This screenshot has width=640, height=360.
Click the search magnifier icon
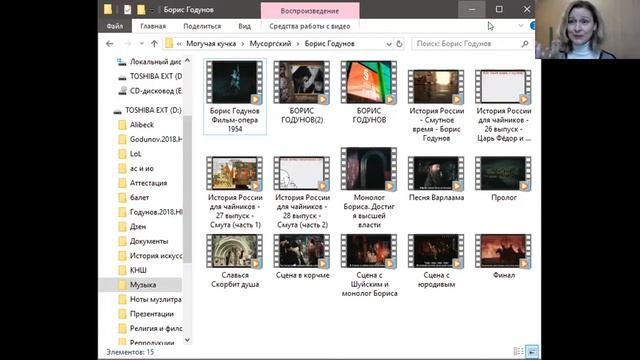click(525, 44)
